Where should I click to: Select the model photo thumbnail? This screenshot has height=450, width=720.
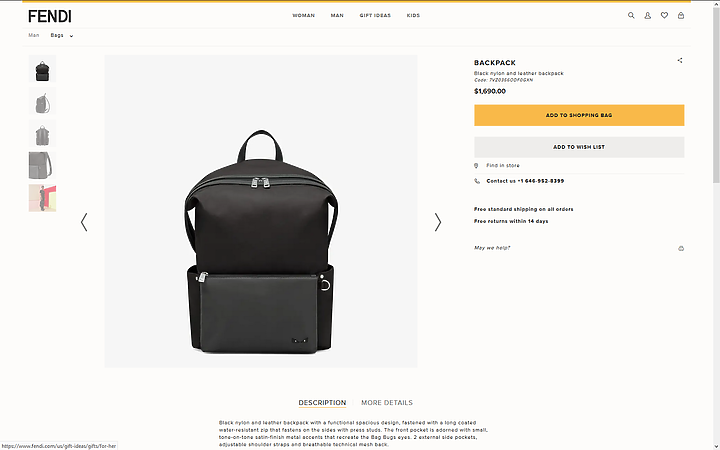42,198
